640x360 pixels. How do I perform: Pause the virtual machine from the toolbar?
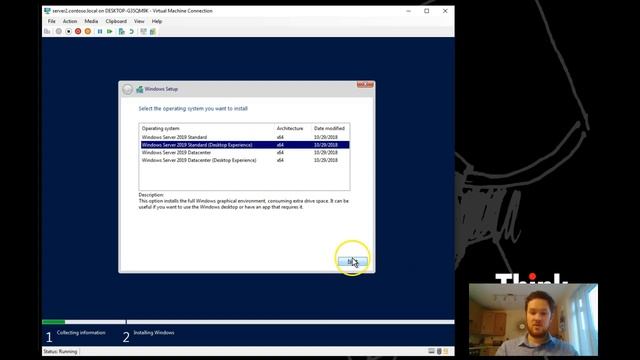tap(100, 31)
